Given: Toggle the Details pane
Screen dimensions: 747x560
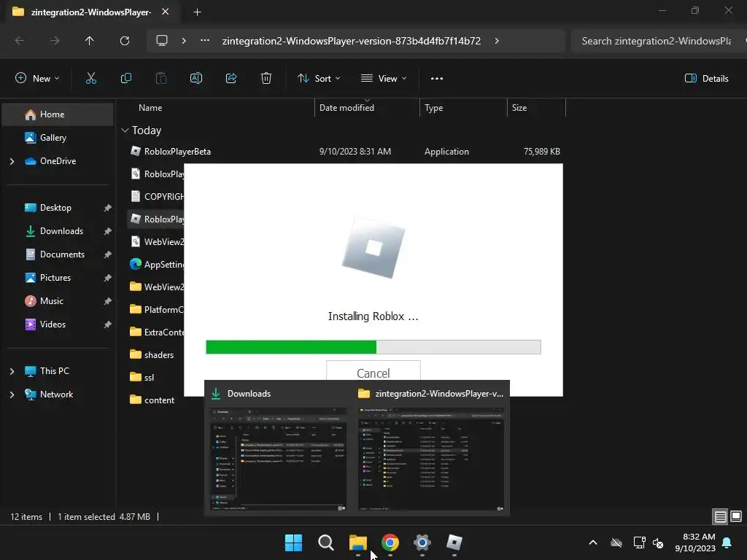Looking at the screenshot, I should coord(706,79).
